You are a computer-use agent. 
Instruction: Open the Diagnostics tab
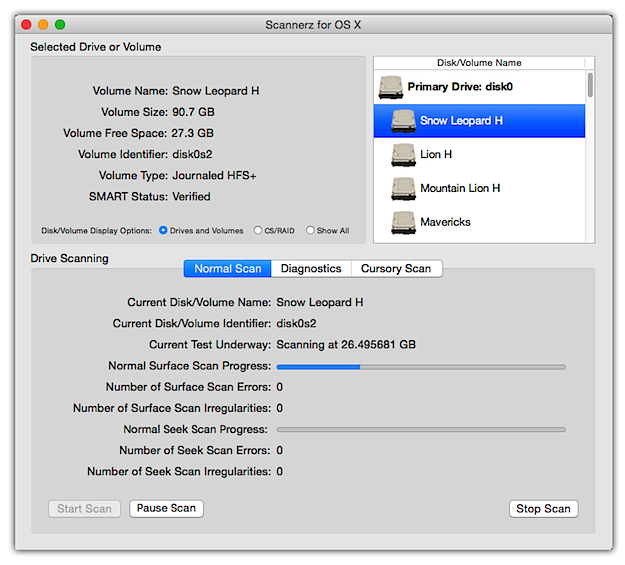click(311, 268)
